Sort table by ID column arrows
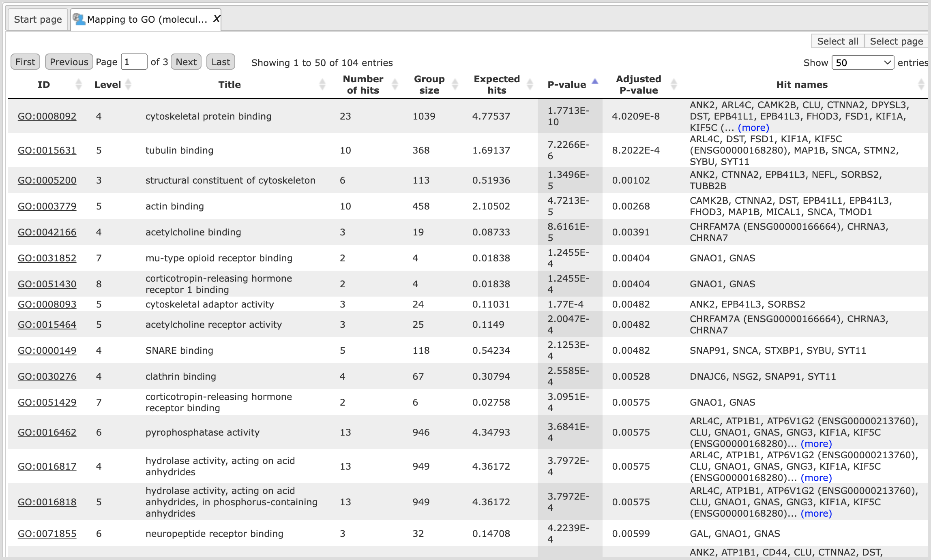 [79, 84]
